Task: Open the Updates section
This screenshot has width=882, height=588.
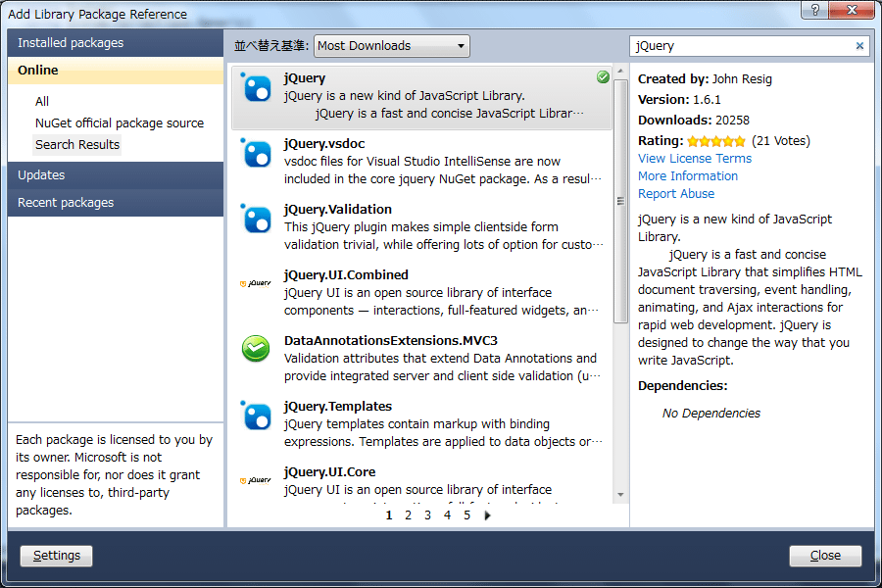Action: 116,175
